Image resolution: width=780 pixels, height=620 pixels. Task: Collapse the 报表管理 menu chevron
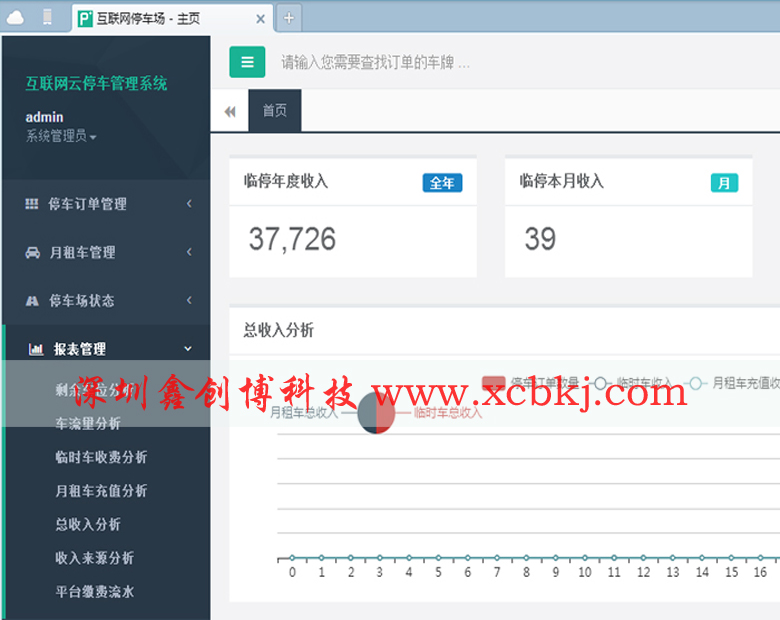189,349
